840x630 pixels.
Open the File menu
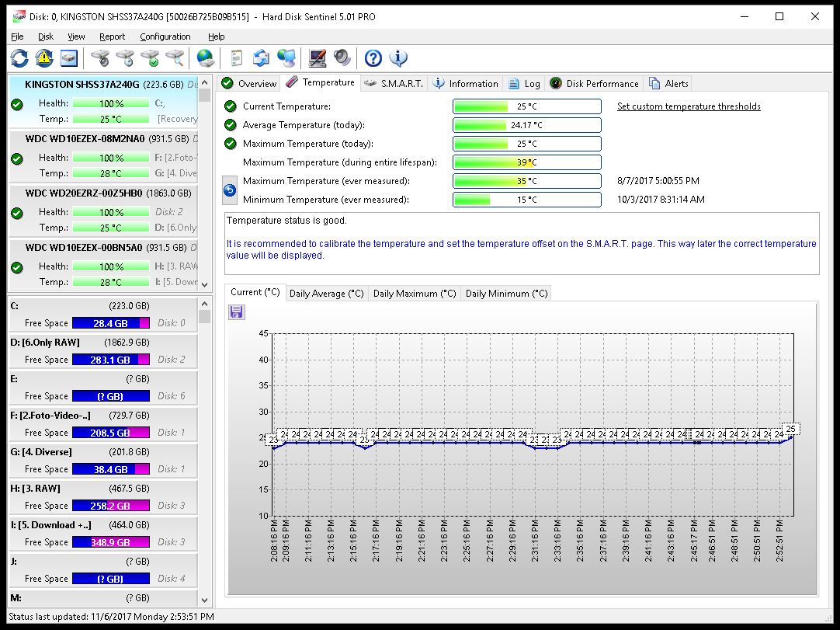[17, 37]
